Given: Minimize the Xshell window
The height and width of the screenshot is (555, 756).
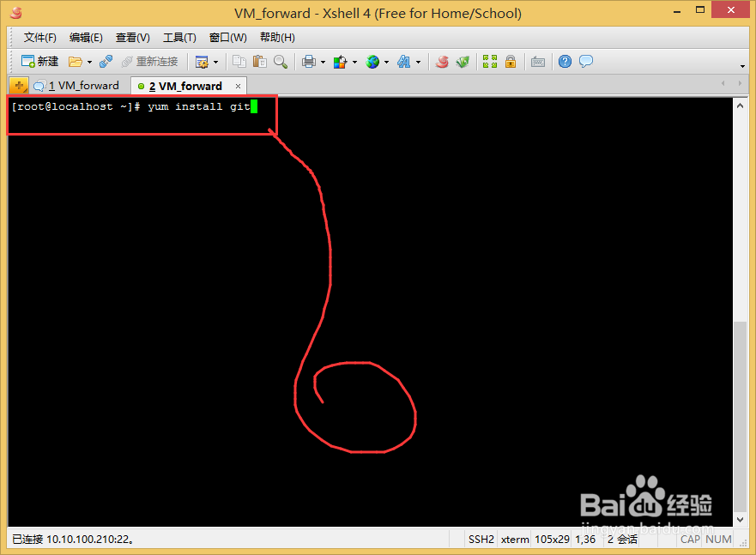Looking at the screenshot, I should (677, 11).
